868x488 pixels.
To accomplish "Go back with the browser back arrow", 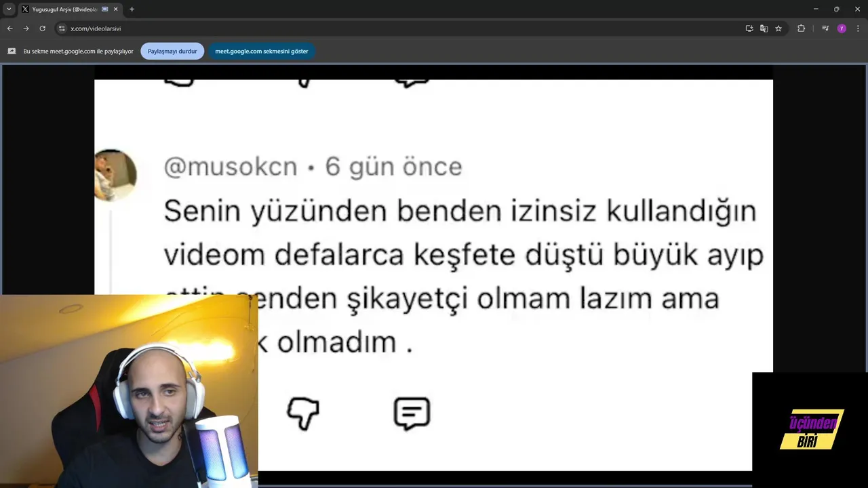I will [x=9, y=28].
